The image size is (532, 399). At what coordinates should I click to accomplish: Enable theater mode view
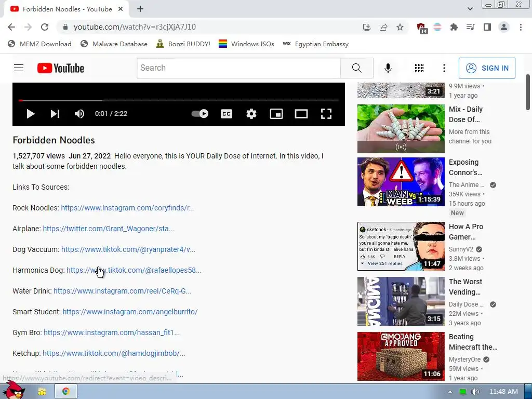[301, 114]
